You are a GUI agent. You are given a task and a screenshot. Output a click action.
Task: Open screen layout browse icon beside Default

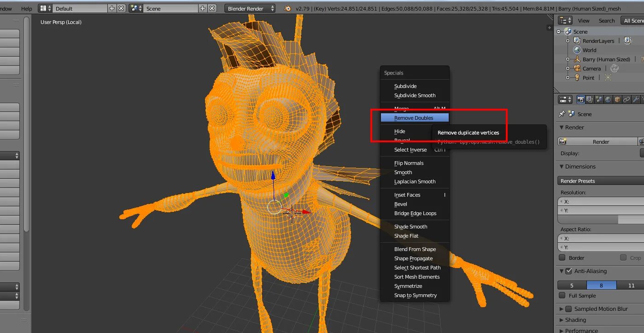pyautogui.click(x=45, y=8)
